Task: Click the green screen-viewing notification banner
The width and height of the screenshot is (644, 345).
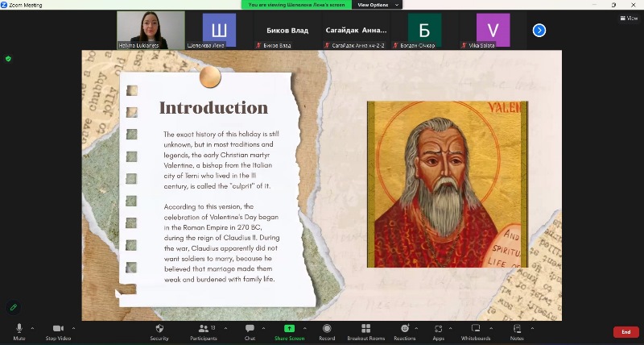Action: [296, 5]
